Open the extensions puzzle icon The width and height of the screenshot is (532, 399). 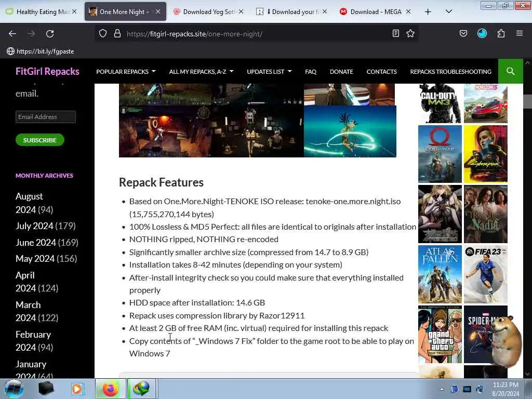(501, 33)
